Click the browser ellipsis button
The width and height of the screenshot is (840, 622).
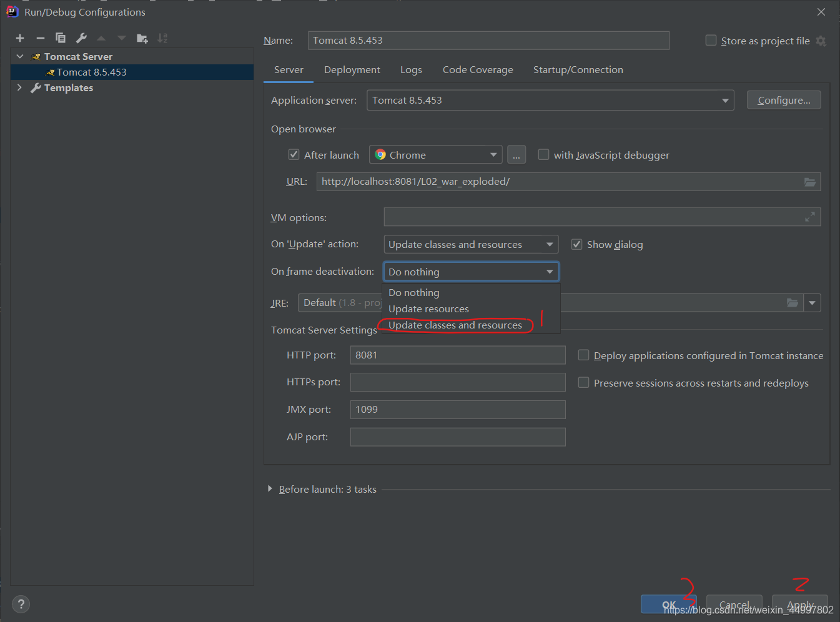(516, 155)
